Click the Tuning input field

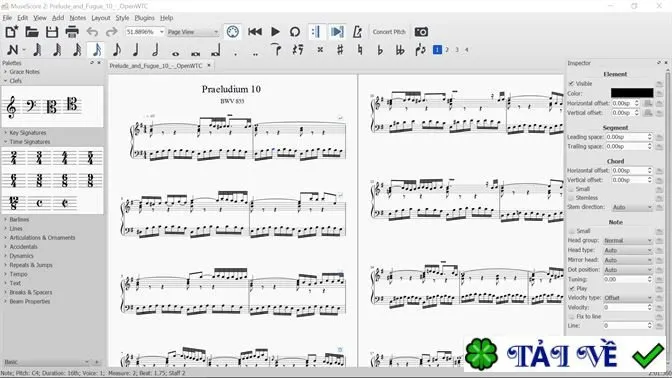pos(628,279)
